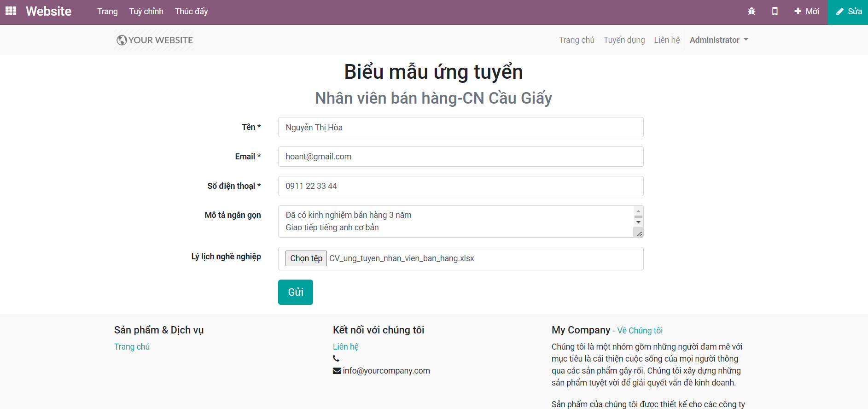Image resolution: width=868 pixels, height=409 pixels.
Task: Expand the Administrator user dropdown
Action: pos(718,40)
